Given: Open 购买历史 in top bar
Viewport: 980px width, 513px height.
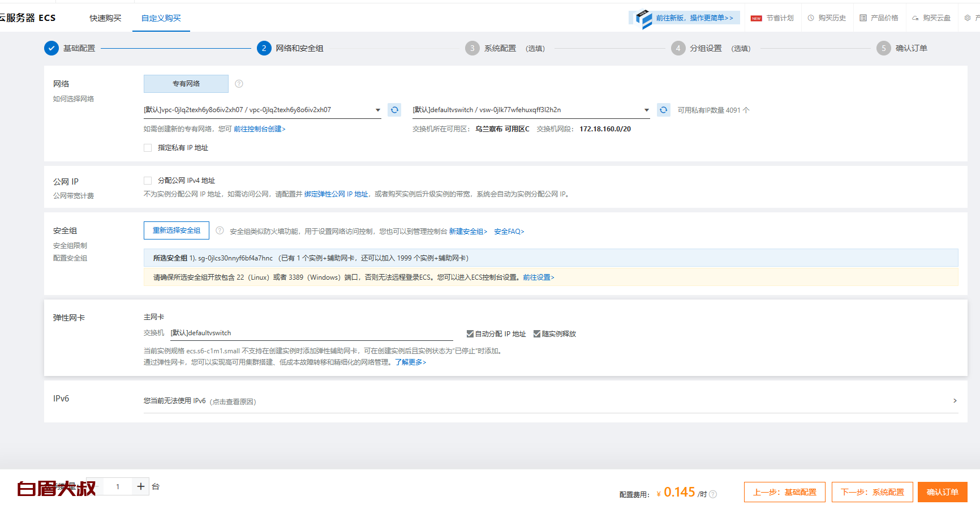Looking at the screenshot, I should [x=827, y=18].
